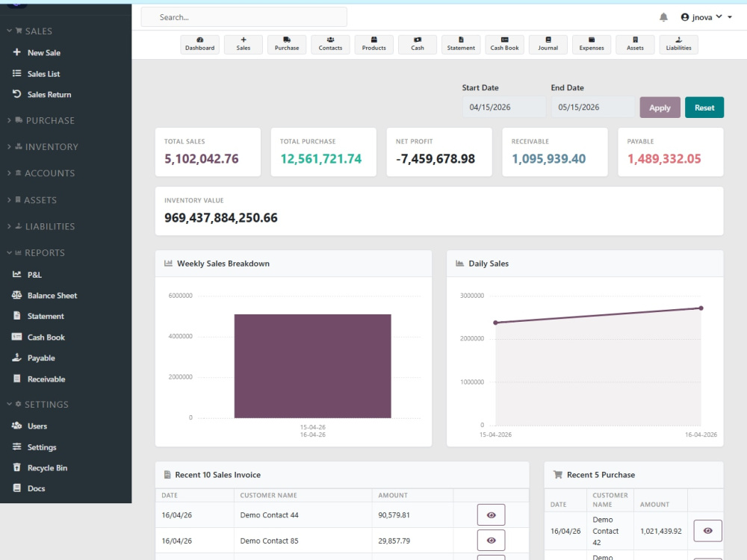Open the Payable report in the sidebar

point(34,358)
